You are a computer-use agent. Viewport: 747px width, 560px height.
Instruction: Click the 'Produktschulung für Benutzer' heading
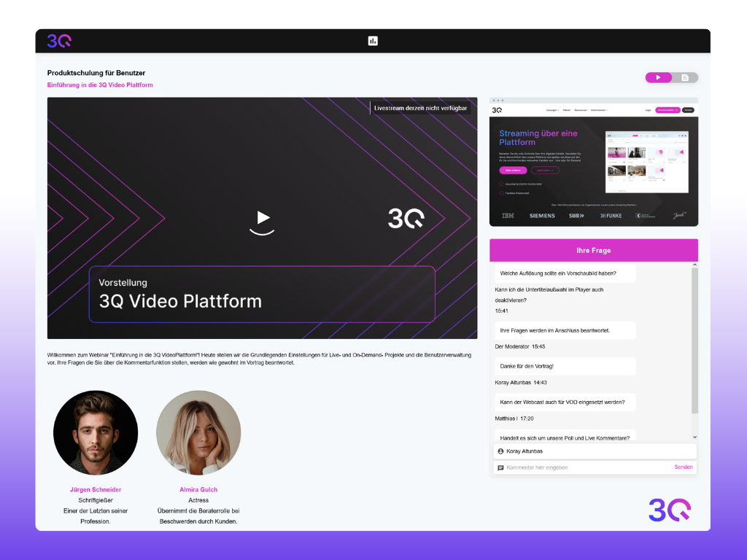[x=96, y=73]
